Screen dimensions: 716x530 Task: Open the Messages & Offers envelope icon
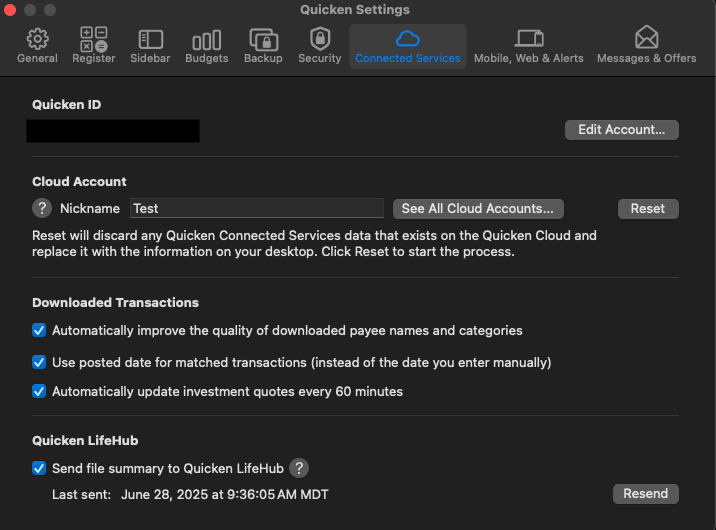point(647,37)
